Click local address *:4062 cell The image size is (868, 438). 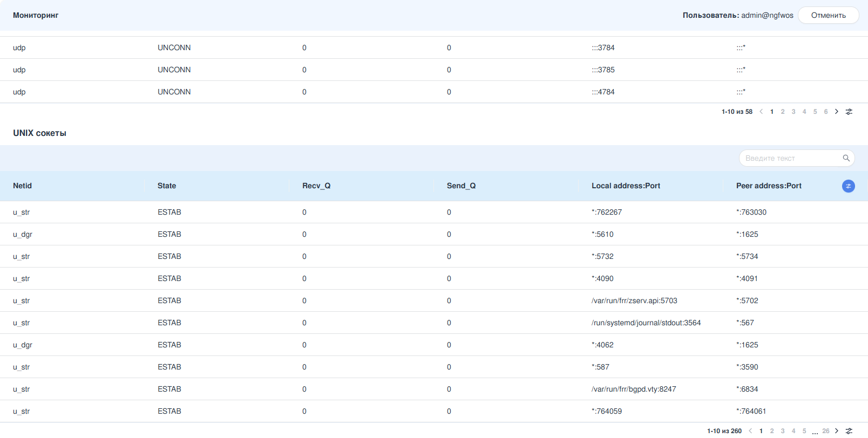tap(602, 345)
